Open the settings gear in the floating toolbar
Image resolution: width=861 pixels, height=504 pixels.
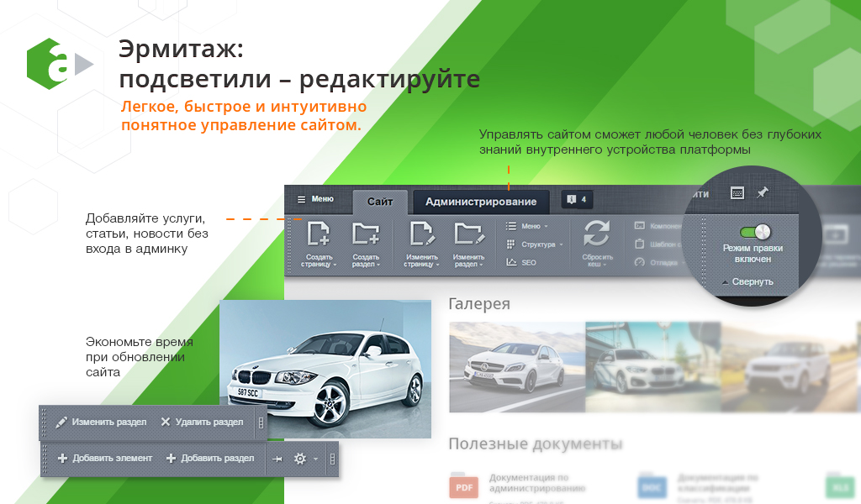coord(300,459)
